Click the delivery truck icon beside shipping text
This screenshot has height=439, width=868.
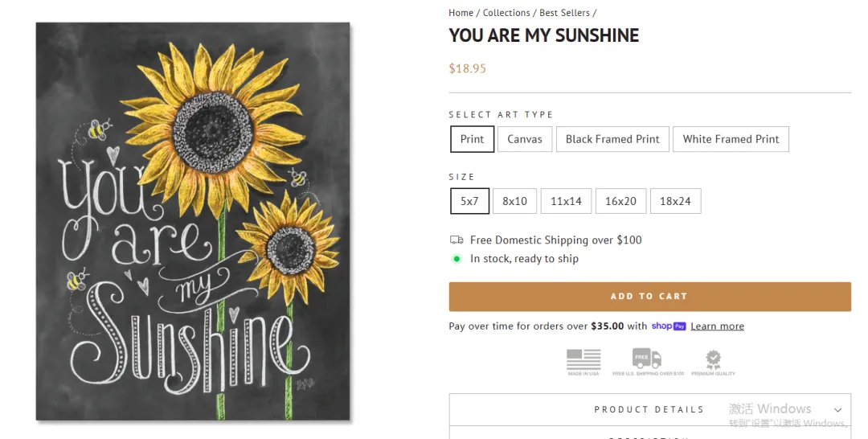(457, 240)
